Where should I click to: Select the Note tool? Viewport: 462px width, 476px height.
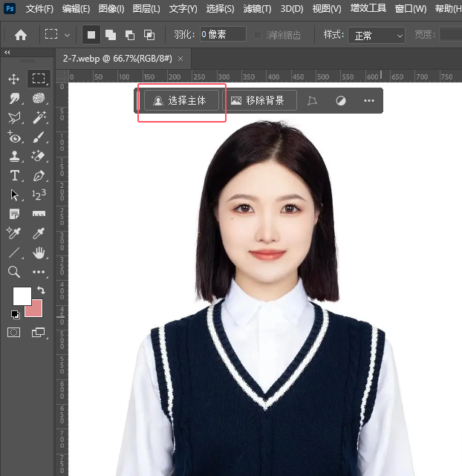[14, 214]
